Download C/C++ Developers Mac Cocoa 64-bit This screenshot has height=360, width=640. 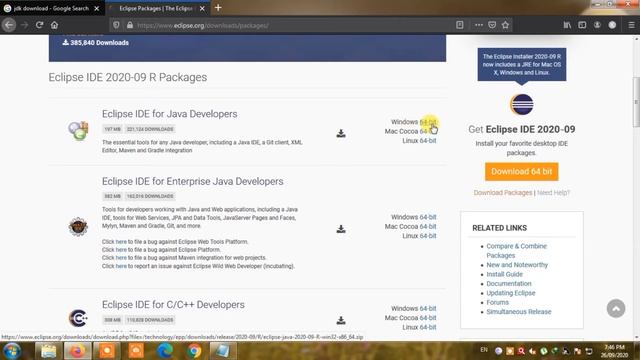tap(428, 318)
